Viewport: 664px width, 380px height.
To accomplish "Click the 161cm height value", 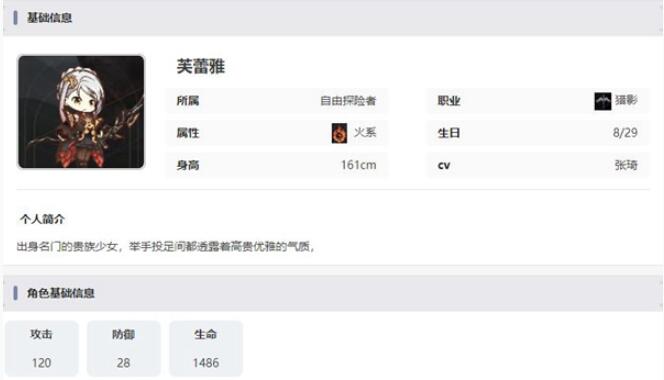I will pyautogui.click(x=359, y=165).
